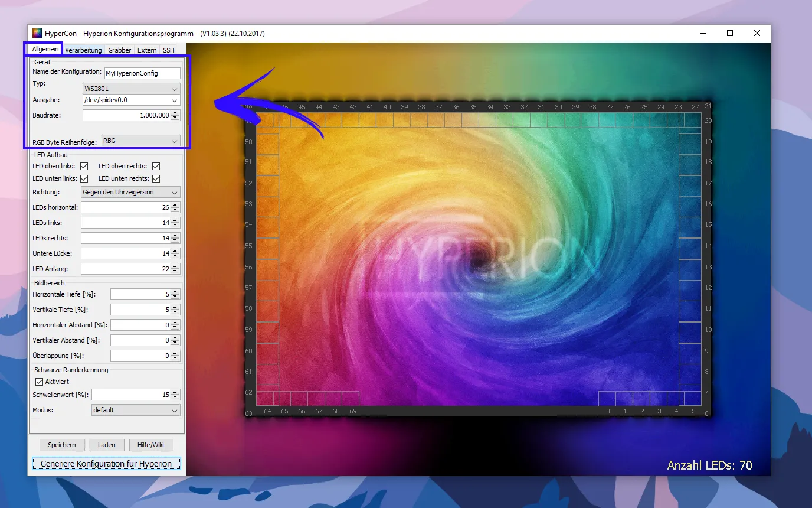812x508 pixels.
Task: Decrease Schwellenwert with down arrow
Action: [175, 398]
